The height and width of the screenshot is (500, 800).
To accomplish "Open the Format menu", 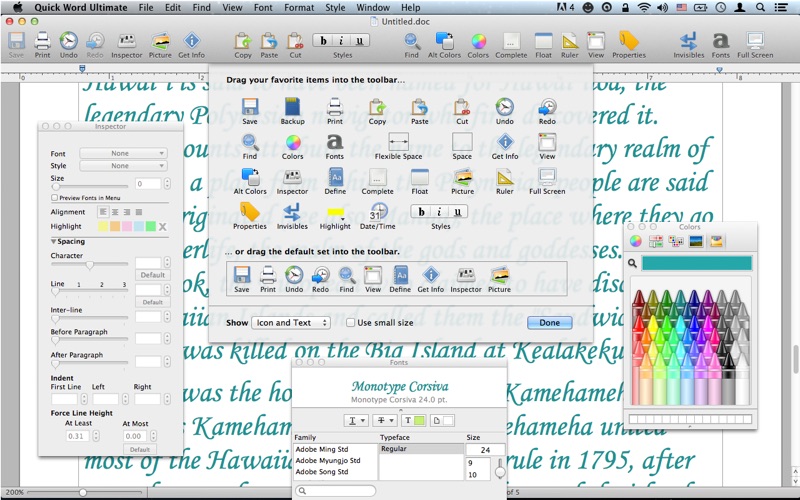I will point(299,8).
